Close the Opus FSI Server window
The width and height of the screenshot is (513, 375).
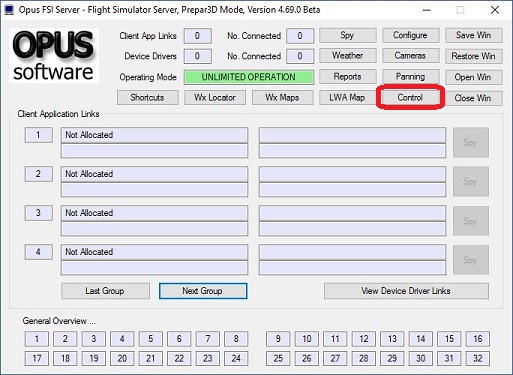[x=495, y=10]
